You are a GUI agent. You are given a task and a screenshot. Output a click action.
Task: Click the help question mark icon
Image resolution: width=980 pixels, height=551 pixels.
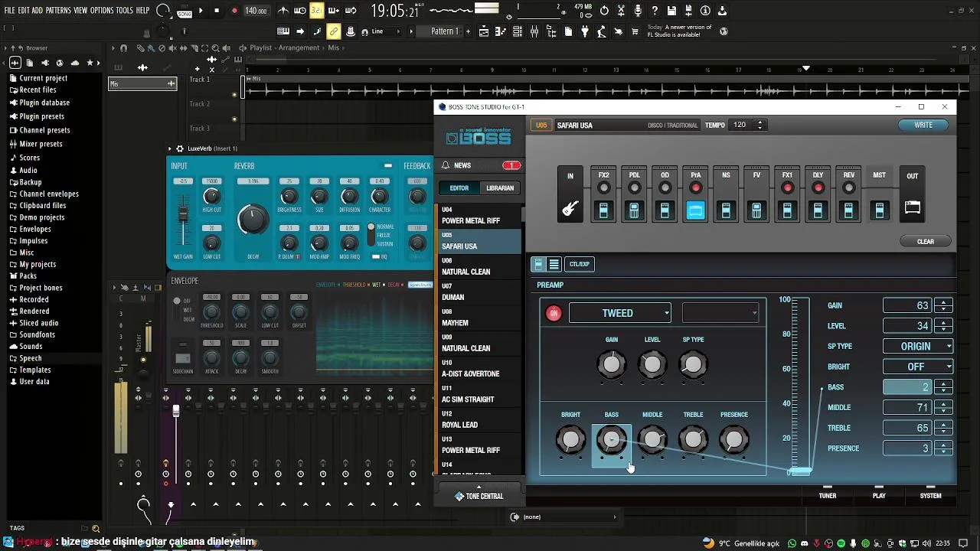tap(655, 11)
